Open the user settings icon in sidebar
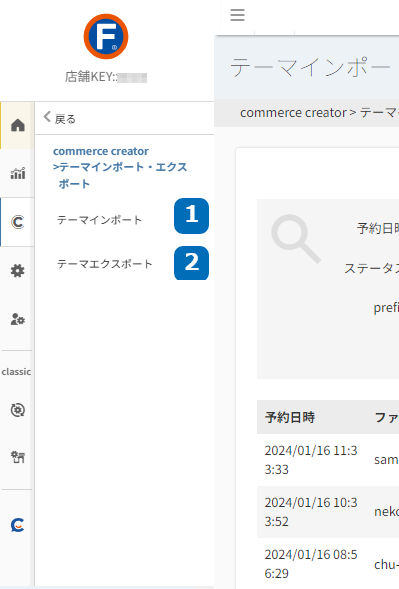 [18, 319]
